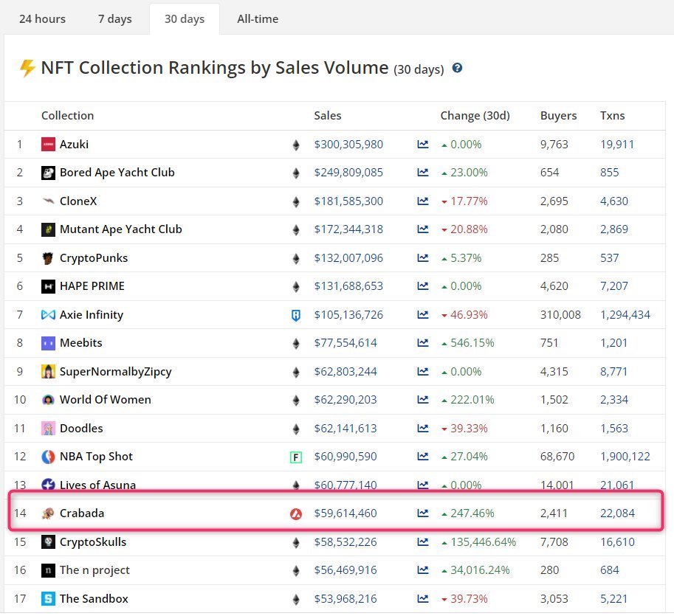Open the Doodles collection link
This screenshot has height=616, width=674.
coord(81,429)
